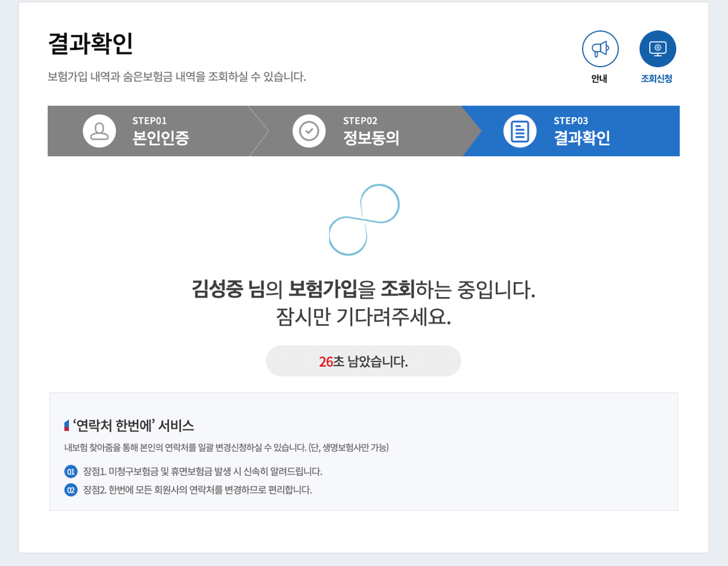Click the 안내 megaphone icon

coord(600,49)
